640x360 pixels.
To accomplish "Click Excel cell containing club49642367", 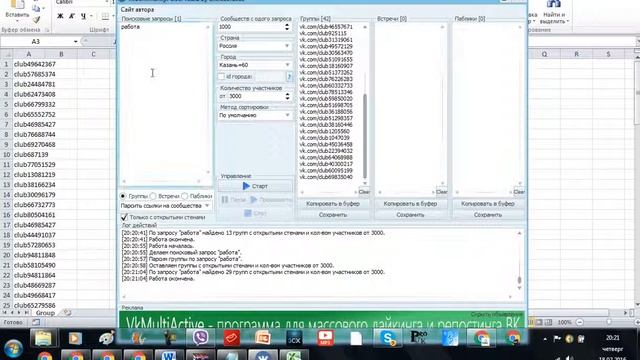I will (34, 64).
